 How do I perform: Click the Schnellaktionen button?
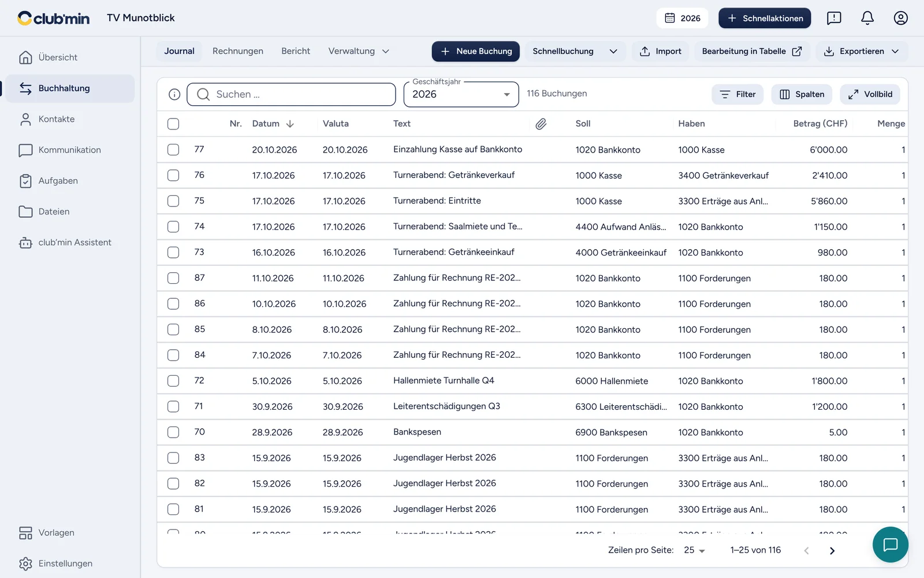coord(765,18)
